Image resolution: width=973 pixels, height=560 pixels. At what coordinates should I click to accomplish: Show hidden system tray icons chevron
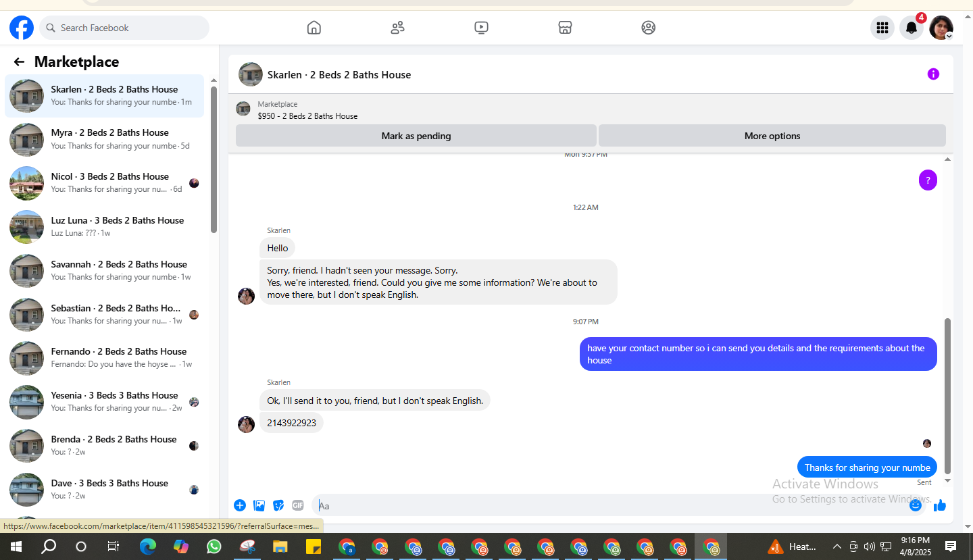coord(837,546)
